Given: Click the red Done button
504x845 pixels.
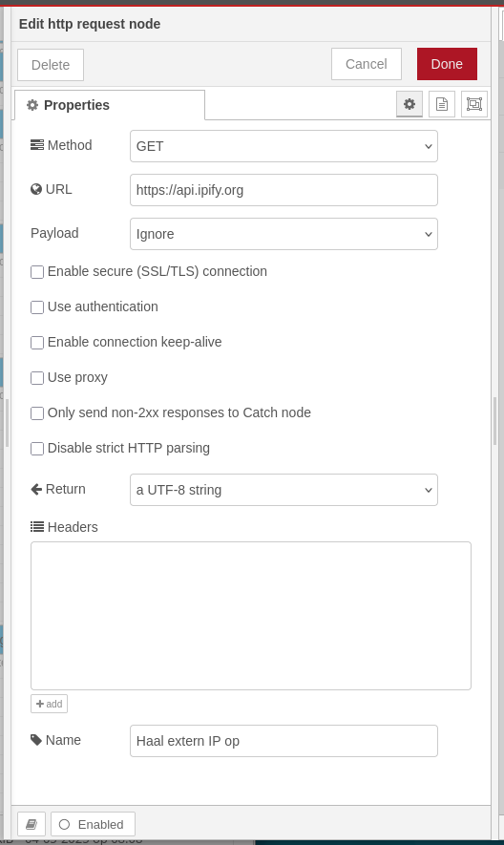Looking at the screenshot, I should pyautogui.click(x=447, y=64).
